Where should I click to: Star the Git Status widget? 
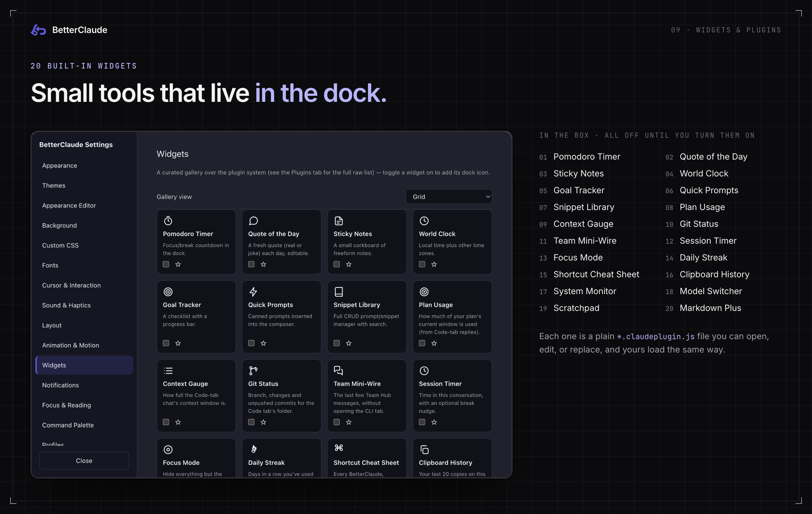(x=263, y=422)
